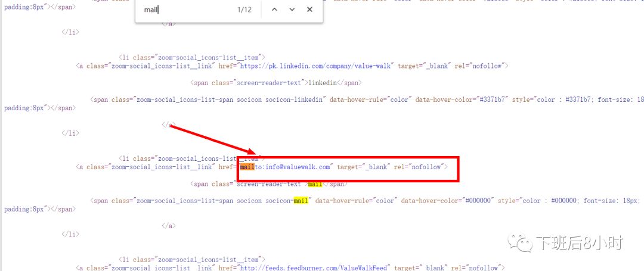This screenshot has height=271, width=644.
Task: Click the closing </li> tag after mail item
Action: [70, 234]
